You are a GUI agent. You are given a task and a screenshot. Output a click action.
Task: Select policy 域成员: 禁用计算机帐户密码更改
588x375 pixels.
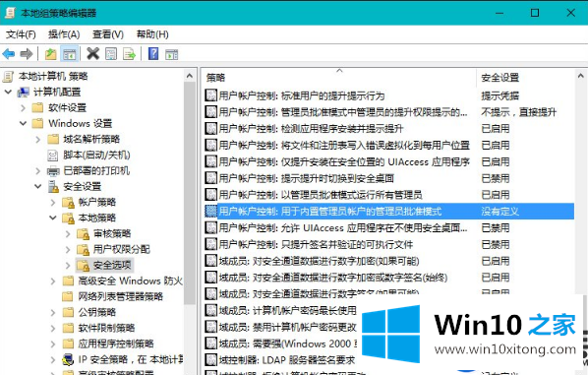pyautogui.click(x=288, y=327)
